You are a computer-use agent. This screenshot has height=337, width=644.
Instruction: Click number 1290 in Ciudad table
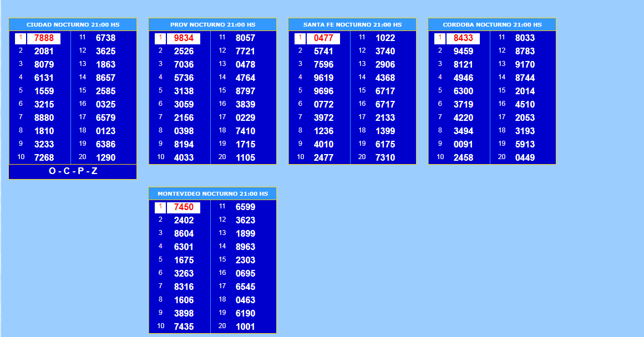click(105, 158)
